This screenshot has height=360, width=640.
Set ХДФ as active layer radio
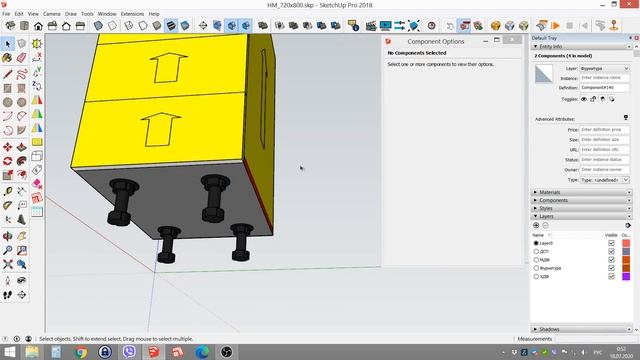[536, 276]
